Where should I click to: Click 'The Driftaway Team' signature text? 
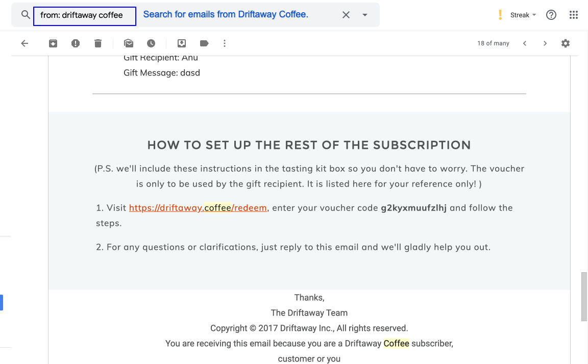pyautogui.click(x=309, y=313)
